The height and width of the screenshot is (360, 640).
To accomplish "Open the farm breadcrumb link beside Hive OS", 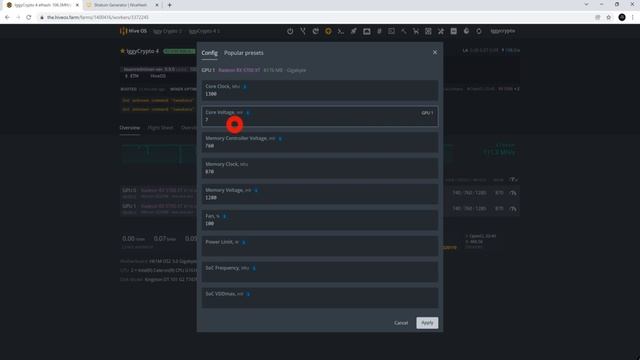I will pos(167,31).
